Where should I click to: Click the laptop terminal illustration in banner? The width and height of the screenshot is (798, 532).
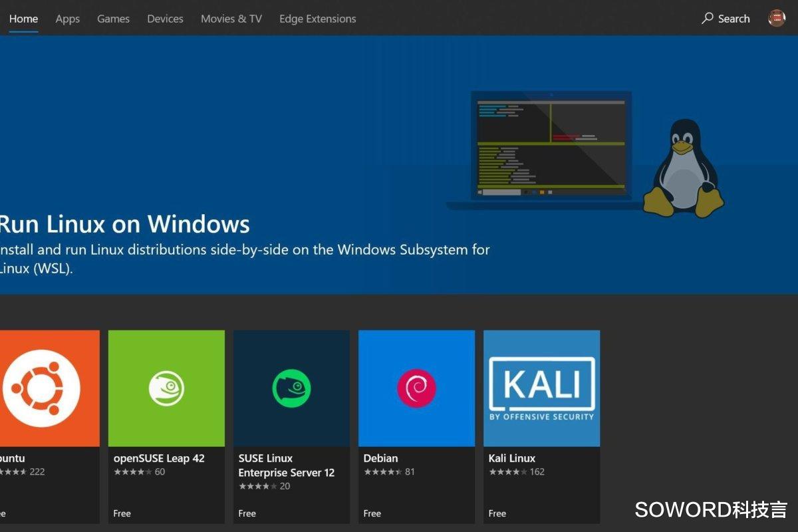click(551, 150)
